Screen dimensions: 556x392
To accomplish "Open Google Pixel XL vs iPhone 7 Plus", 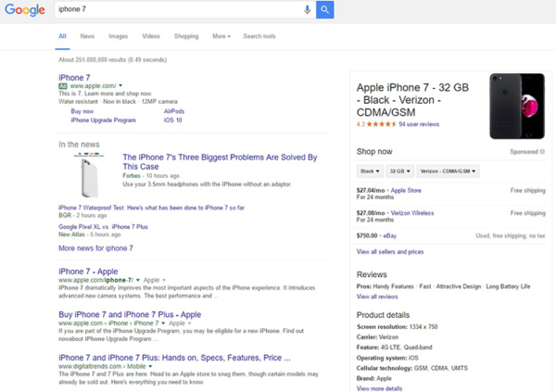I will tap(103, 227).
